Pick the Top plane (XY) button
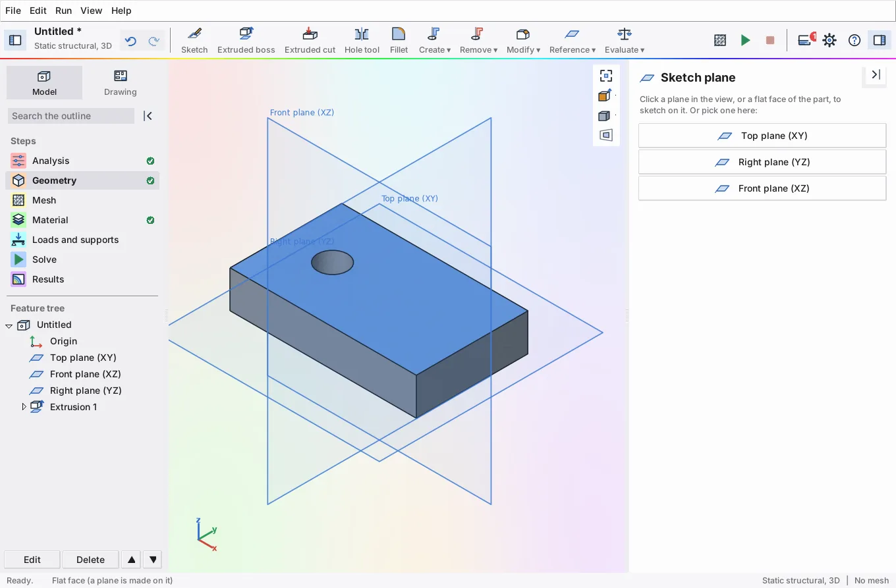896x588 pixels. coord(762,136)
